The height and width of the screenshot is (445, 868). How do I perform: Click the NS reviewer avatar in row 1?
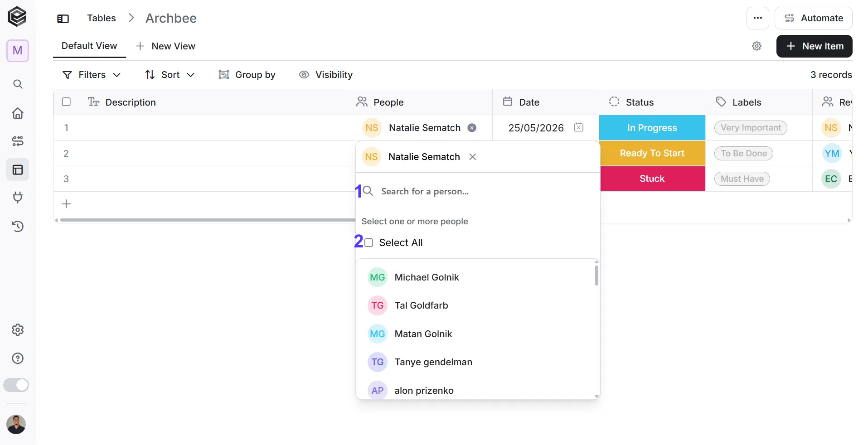coord(831,128)
